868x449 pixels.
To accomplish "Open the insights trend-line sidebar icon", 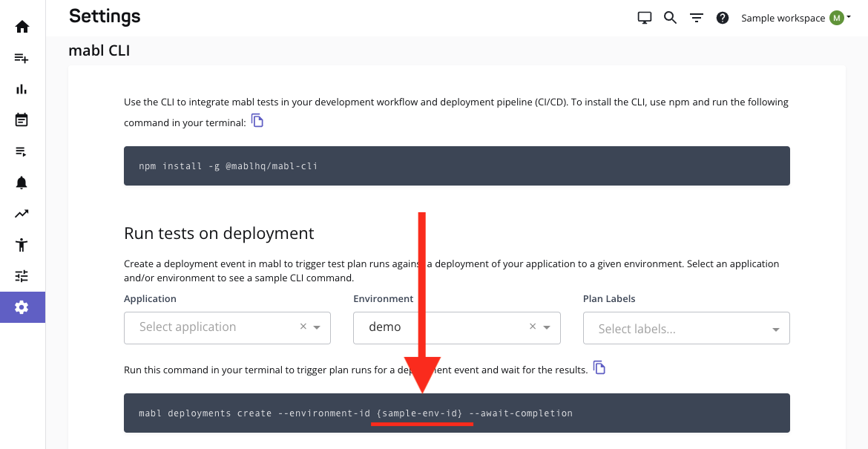I will tap(22, 213).
